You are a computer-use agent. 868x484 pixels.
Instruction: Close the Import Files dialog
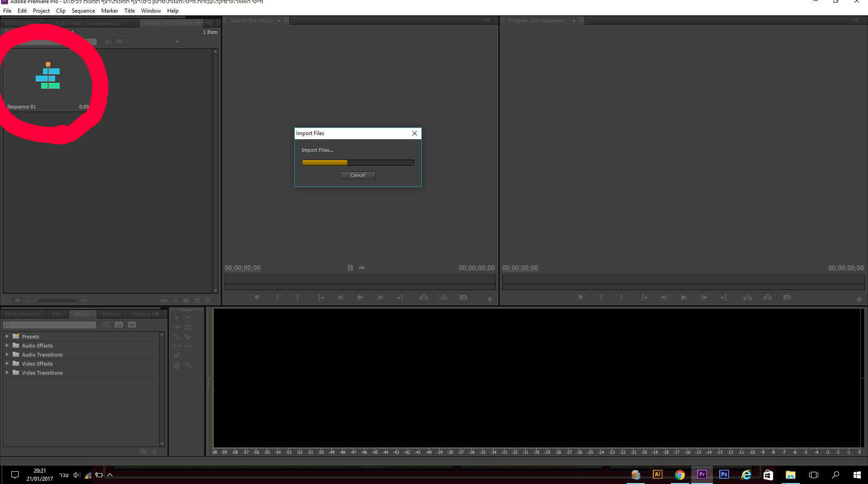click(414, 133)
